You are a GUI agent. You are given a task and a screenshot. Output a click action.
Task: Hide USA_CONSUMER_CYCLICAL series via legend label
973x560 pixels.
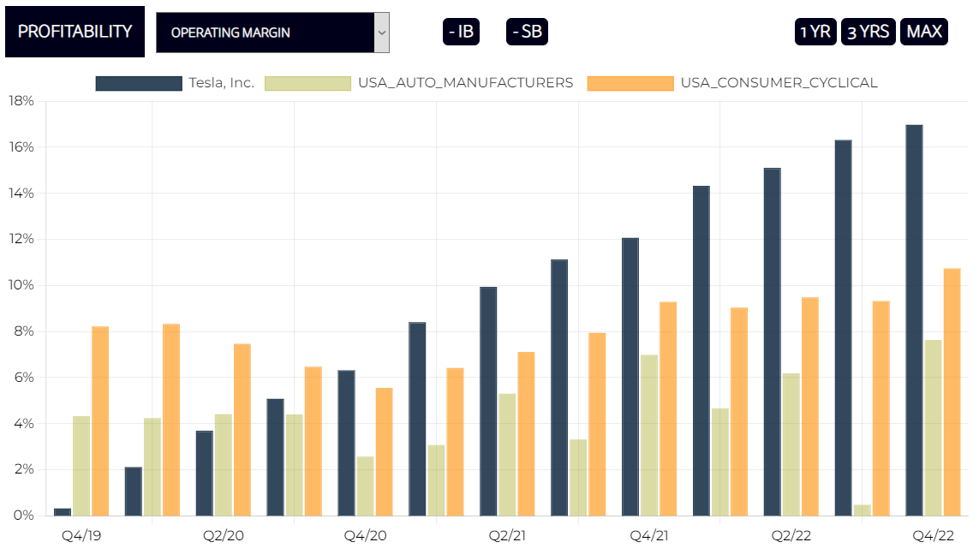point(779,83)
